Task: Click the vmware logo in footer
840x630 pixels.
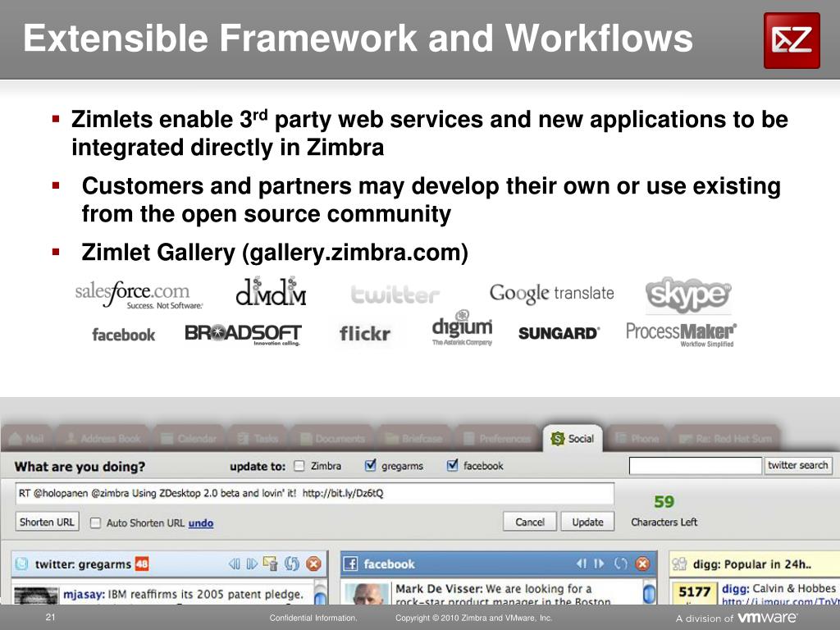Action: pos(767,617)
